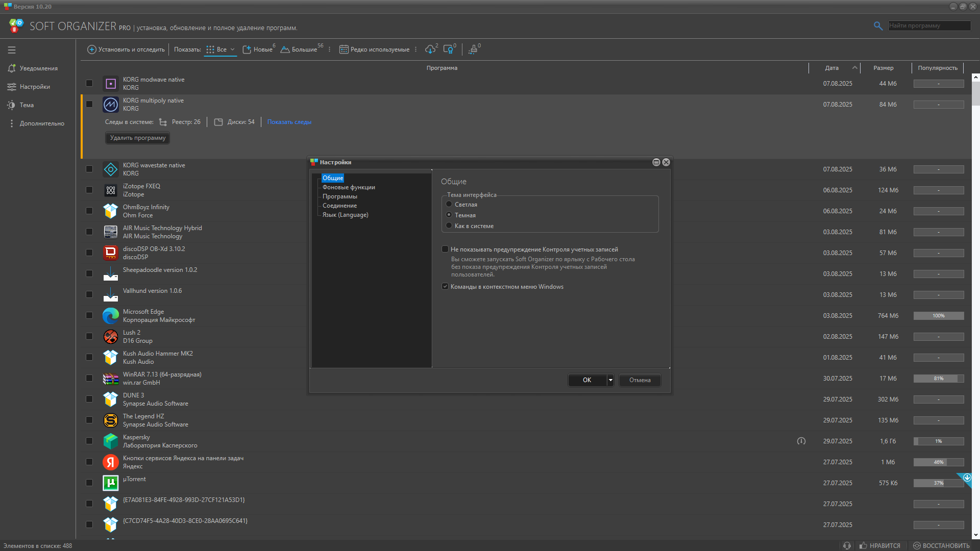Click µTorrent update download badge
980x551 pixels.
(967, 478)
